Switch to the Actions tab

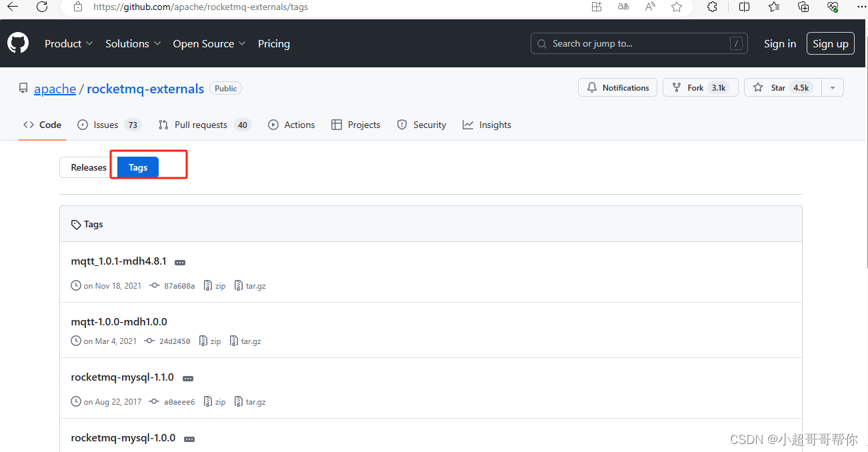coord(291,125)
